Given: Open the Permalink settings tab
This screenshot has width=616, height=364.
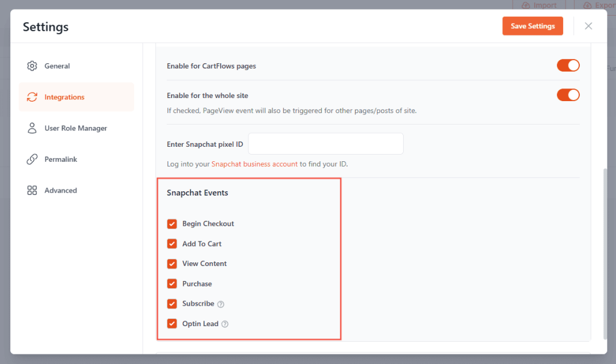Looking at the screenshot, I should (61, 159).
